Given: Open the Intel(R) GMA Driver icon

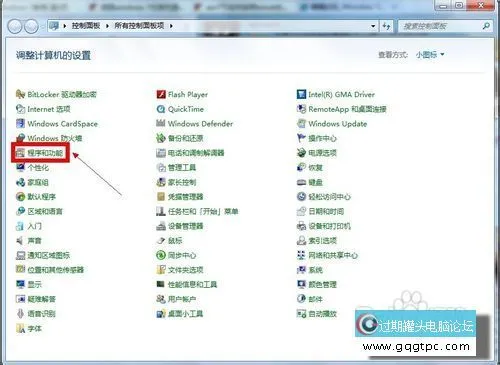Looking at the screenshot, I should coord(301,94).
